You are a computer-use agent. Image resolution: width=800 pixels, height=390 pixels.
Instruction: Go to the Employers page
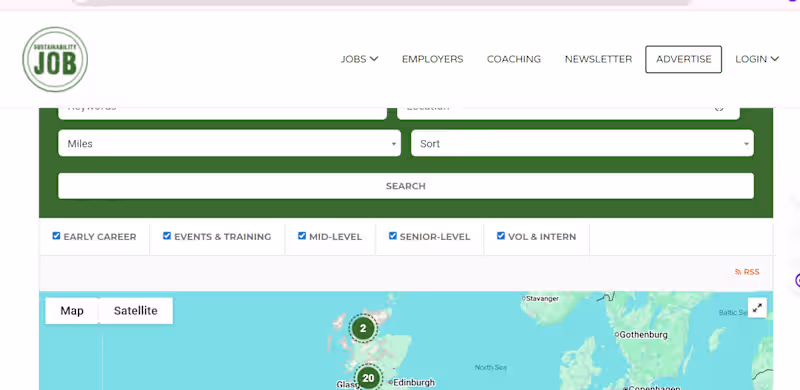coord(433,59)
